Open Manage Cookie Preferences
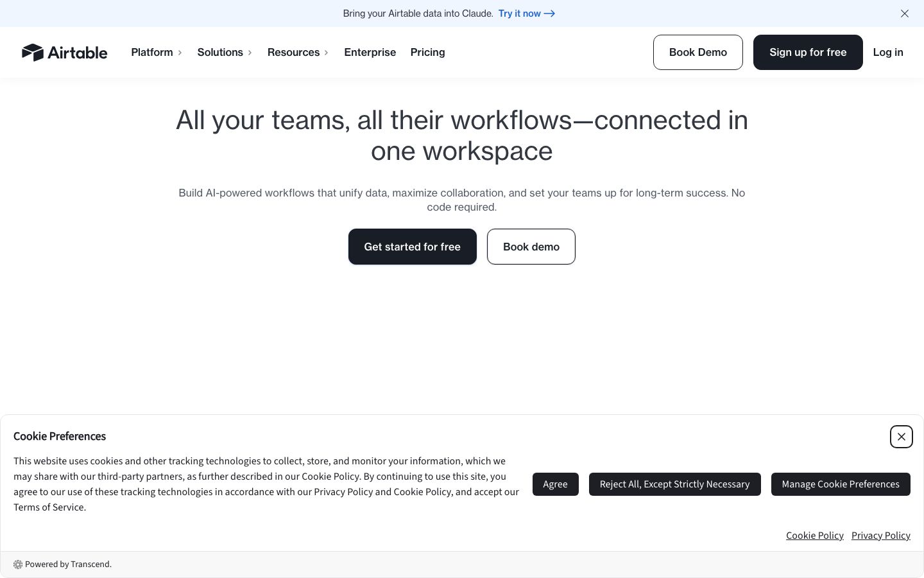This screenshot has height=578, width=924. [x=841, y=484]
